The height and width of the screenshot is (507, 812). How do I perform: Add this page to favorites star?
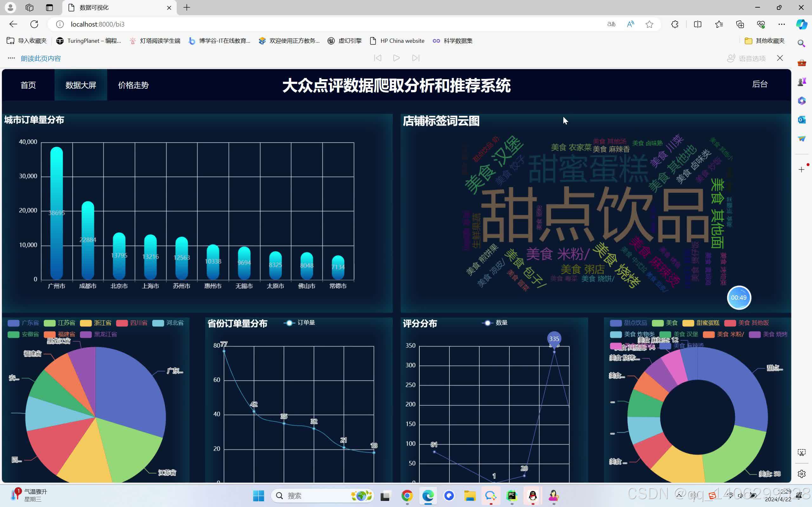pyautogui.click(x=649, y=24)
